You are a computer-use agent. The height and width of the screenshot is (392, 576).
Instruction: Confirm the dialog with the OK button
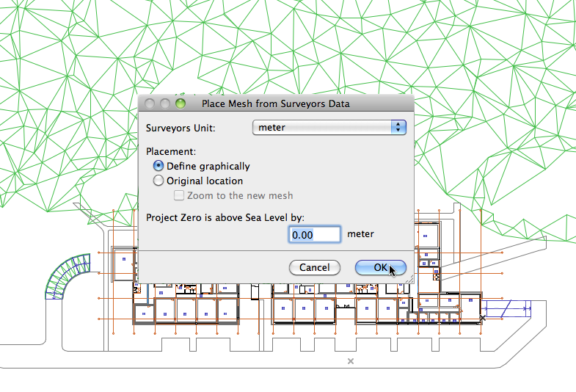[381, 267]
